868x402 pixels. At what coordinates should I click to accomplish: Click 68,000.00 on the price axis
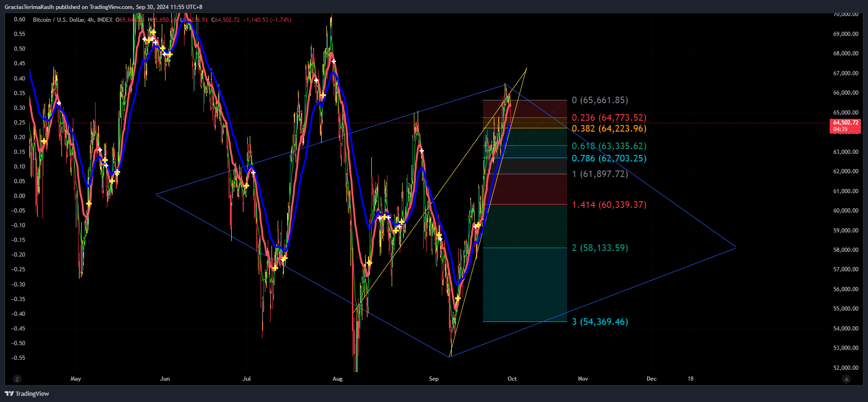(x=846, y=54)
